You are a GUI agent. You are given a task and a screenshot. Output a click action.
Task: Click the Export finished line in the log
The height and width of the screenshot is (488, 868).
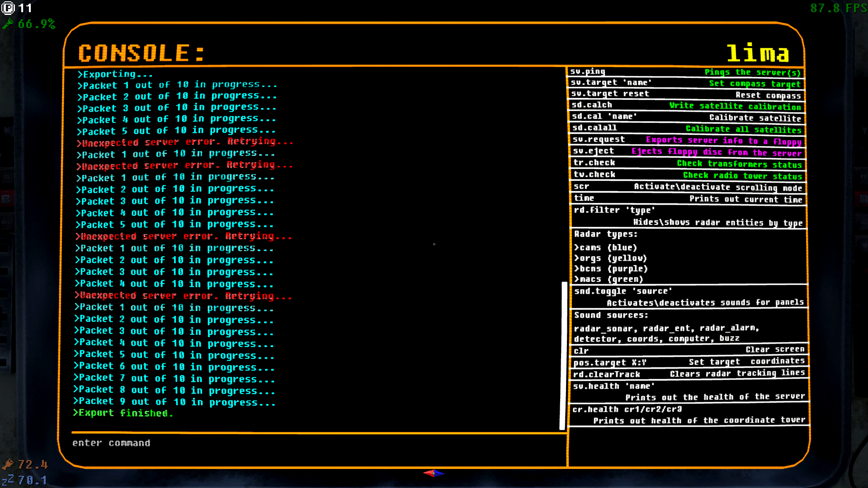click(123, 413)
